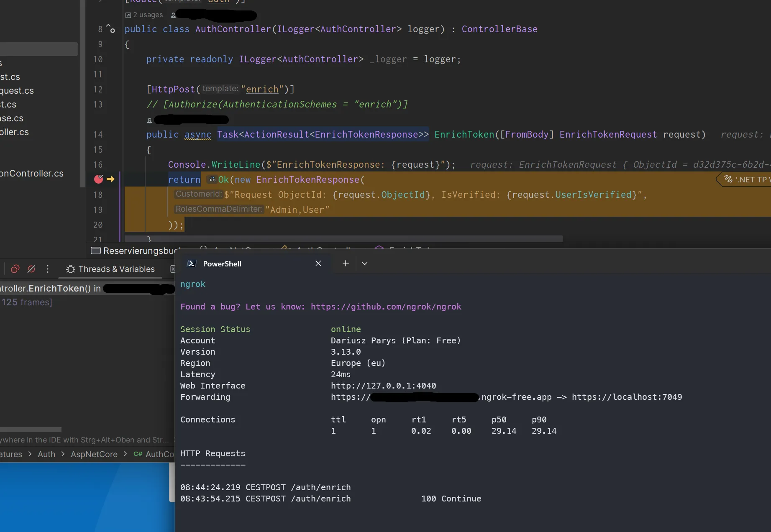Click the 2 usages code lens
This screenshot has width=771, height=532.
(x=144, y=15)
